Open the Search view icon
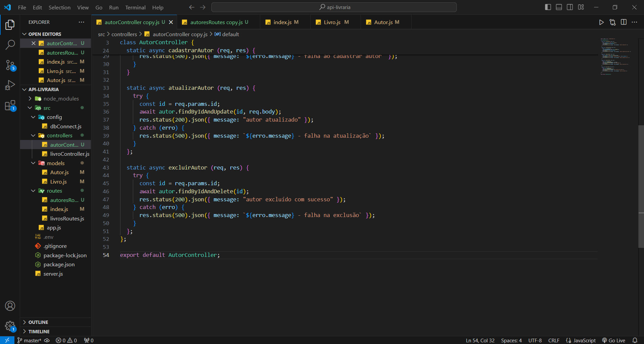Image resolution: width=644 pixels, height=344 pixels. click(x=10, y=45)
